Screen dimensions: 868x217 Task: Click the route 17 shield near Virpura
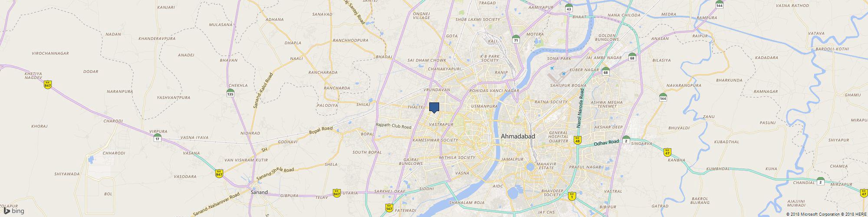[158, 138]
